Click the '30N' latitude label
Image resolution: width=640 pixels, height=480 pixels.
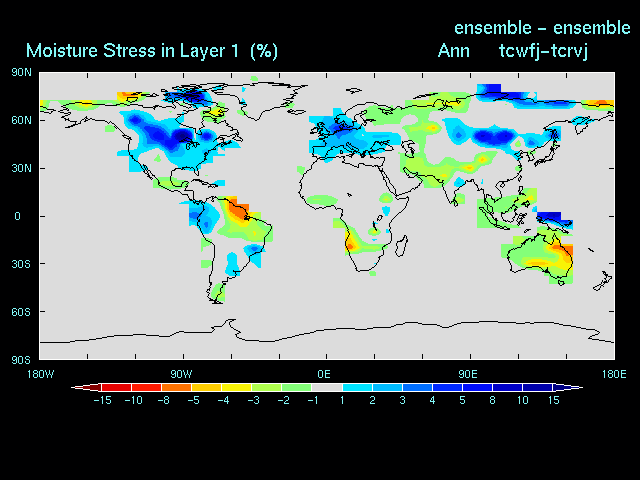click(21, 168)
